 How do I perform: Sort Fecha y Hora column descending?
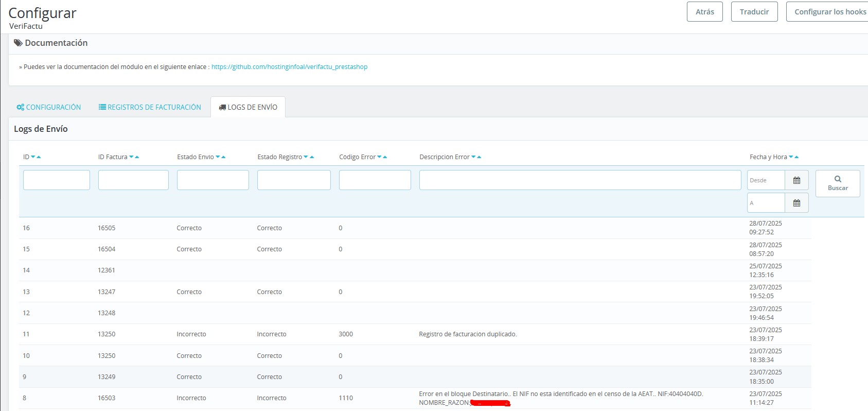pos(791,157)
